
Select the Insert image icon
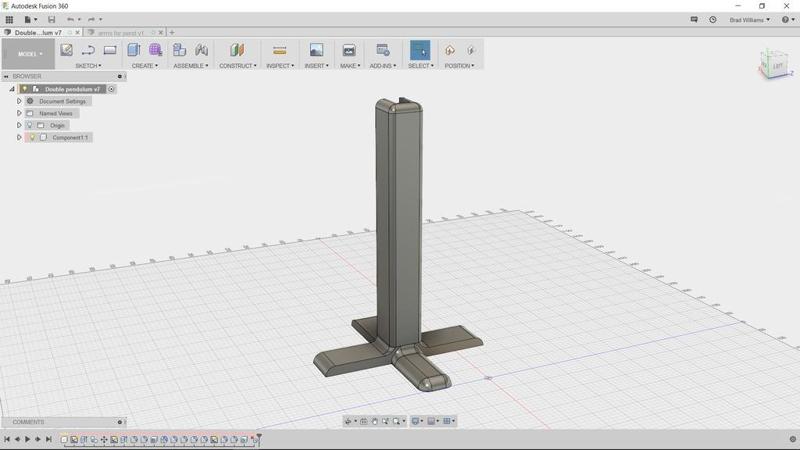316,50
